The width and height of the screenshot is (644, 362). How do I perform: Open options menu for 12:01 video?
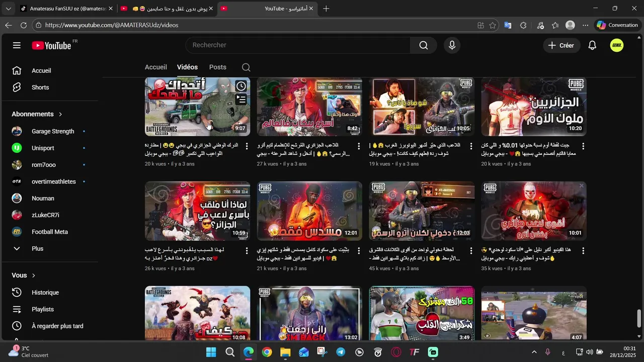click(x=359, y=251)
